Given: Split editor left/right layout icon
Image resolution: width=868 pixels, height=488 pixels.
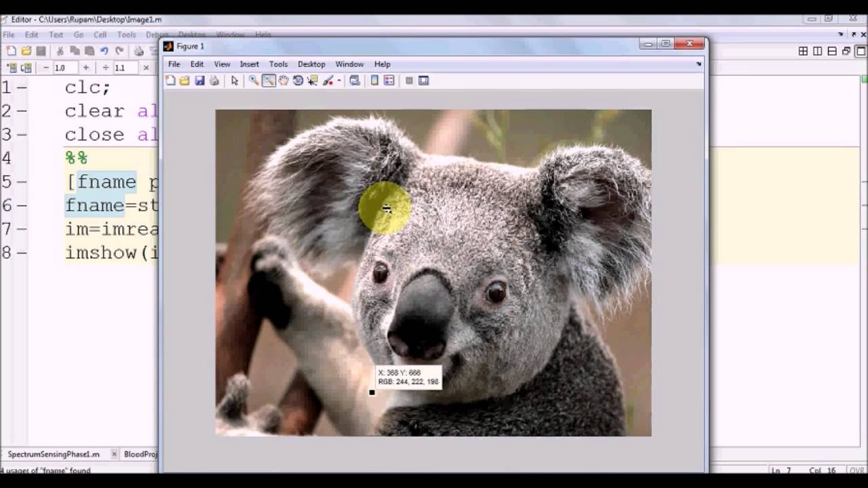Looking at the screenshot, I should 818,51.
